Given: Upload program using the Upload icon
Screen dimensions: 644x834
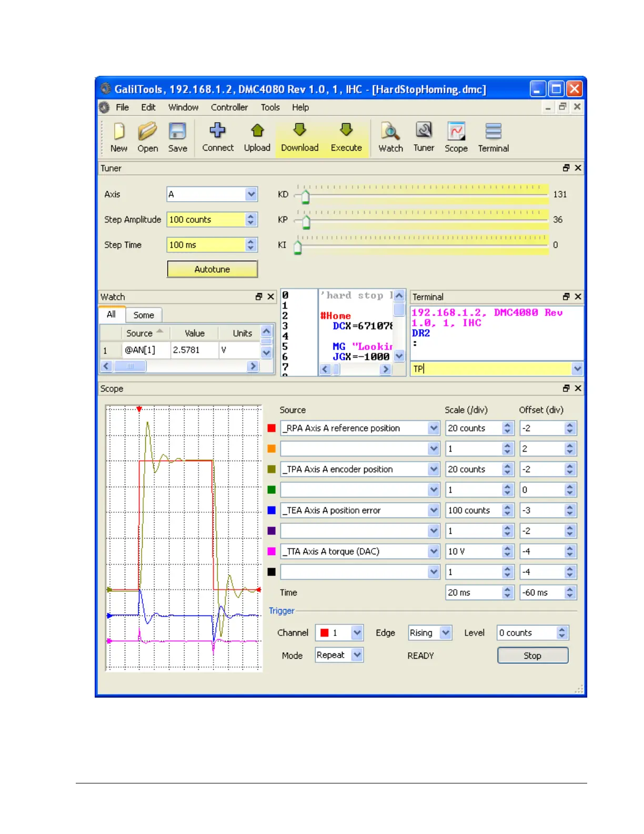Looking at the screenshot, I should click(257, 136).
